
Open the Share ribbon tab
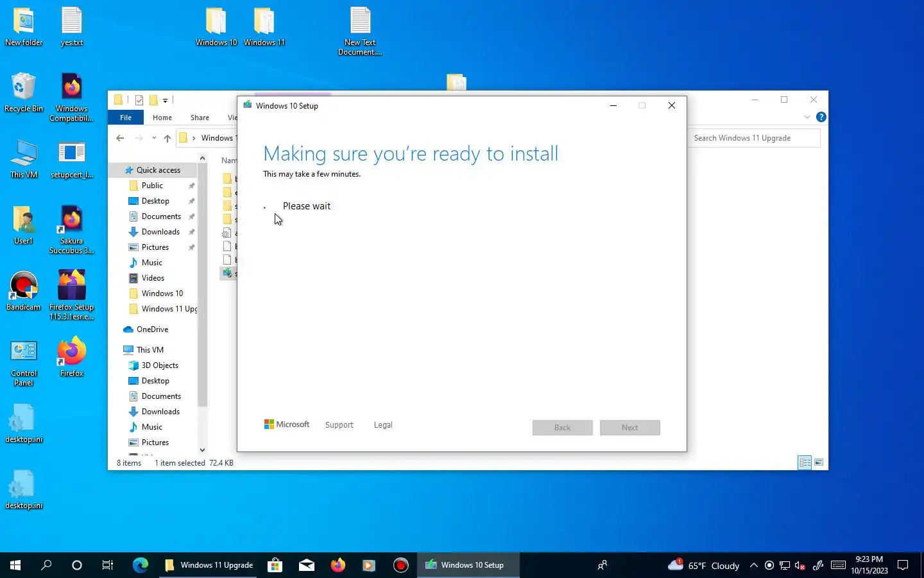click(x=200, y=118)
